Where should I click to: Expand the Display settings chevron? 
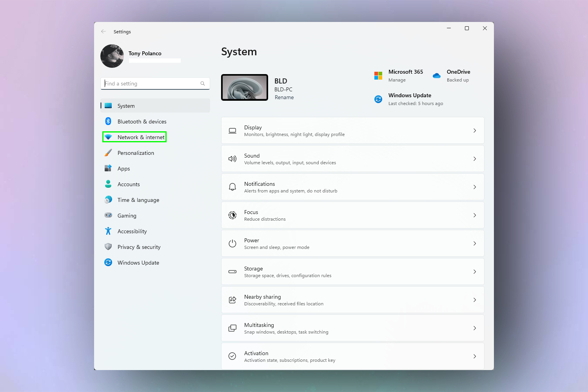[x=474, y=131]
